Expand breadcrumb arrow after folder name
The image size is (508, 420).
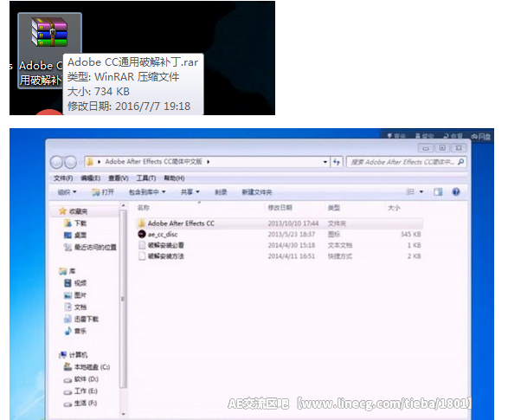coord(209,162)
